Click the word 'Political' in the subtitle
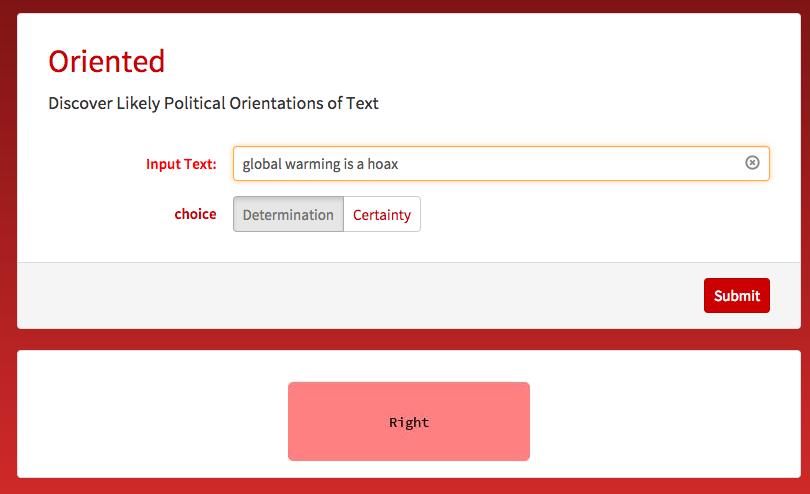This screenshot has width=810, height=494. 195,103
